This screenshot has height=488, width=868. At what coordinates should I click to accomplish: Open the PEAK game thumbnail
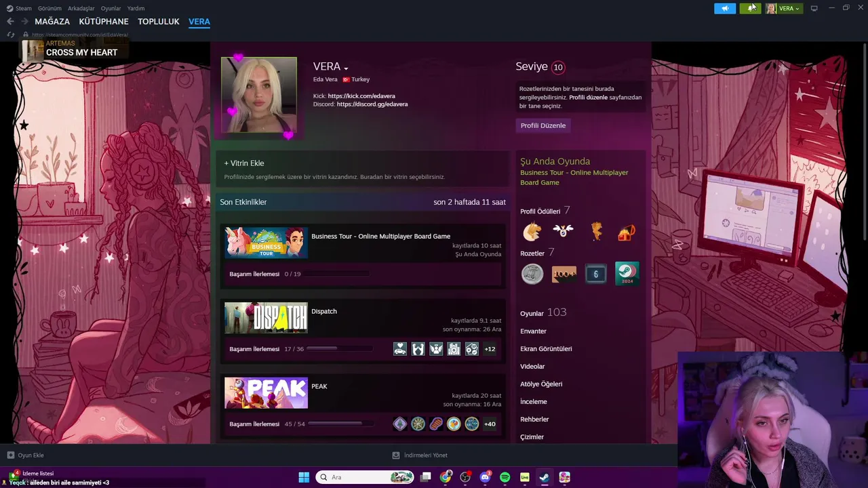266,393
